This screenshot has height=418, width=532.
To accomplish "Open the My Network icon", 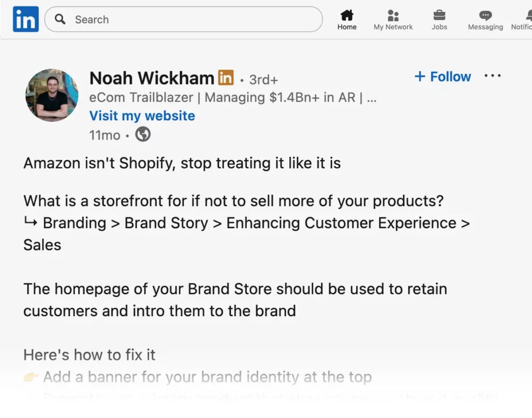I will (x=393, y=15).
